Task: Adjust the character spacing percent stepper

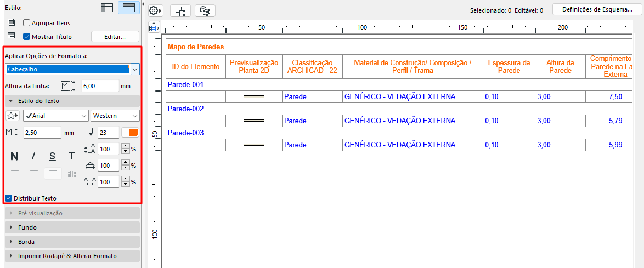Action: [126, 182]
